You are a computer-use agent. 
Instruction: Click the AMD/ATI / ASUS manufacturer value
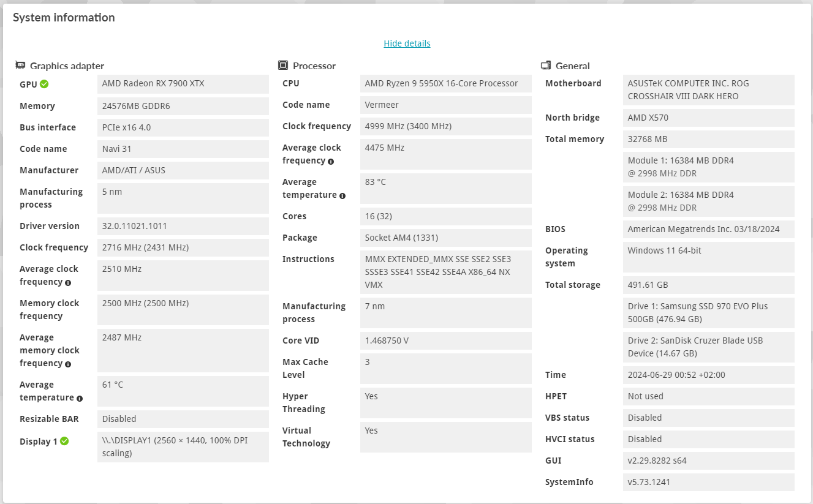pos(183,170)
